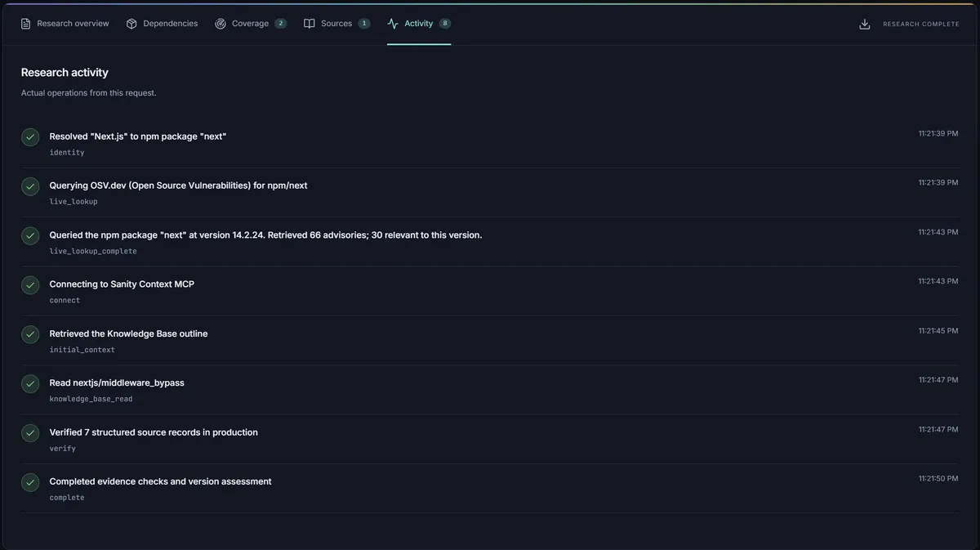The image size is (980, 550).
Task: Click the Sources book icon
Action: coord(310,24)
